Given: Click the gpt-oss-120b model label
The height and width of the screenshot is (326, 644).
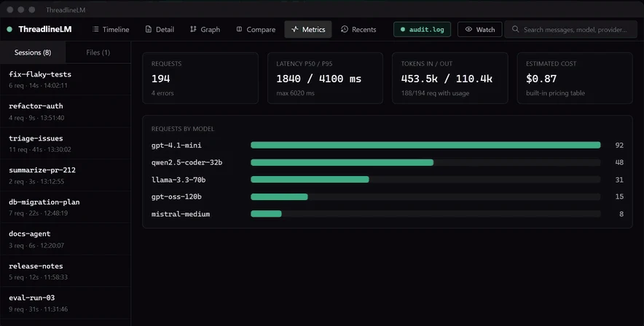Looking at the screenshot, I should (176, 196).
